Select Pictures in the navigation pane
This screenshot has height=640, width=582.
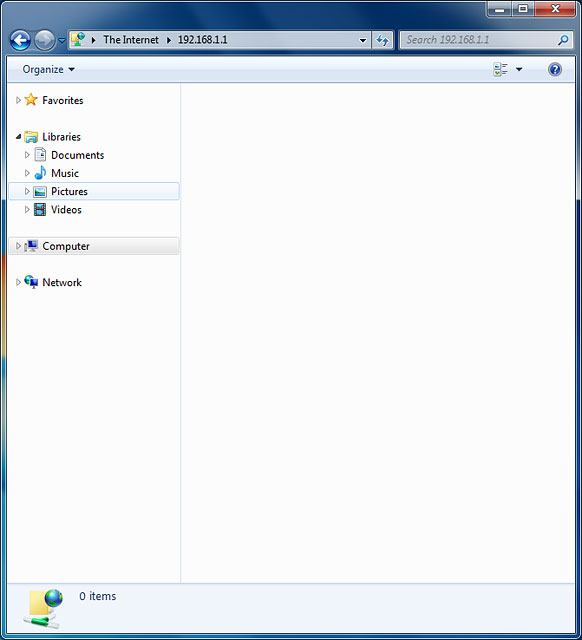coord(93,191)
